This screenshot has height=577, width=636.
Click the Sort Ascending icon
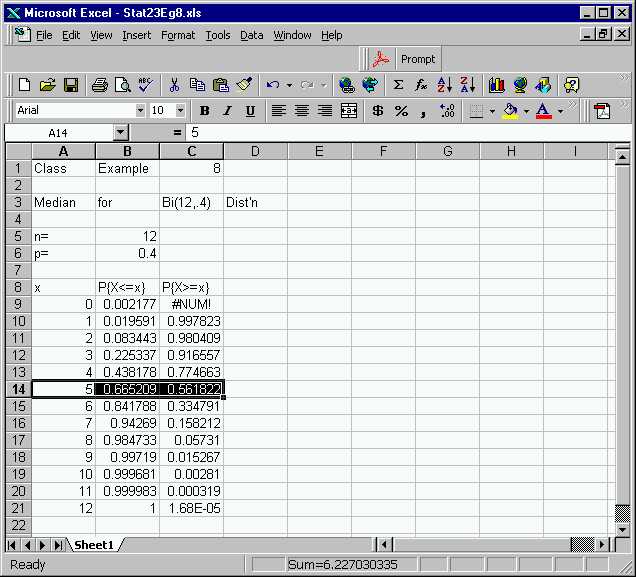(x=445, y=85)
